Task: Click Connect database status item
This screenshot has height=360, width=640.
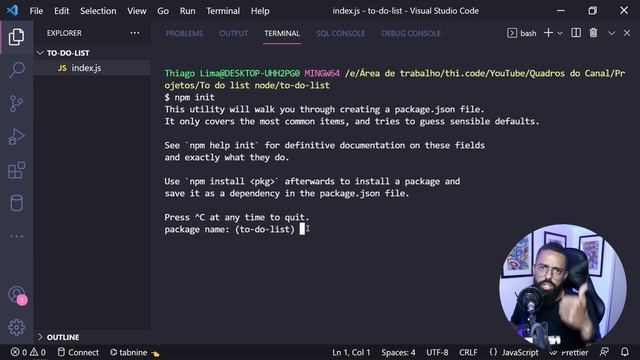Action: pyautogui.click(x=78, y=352)
